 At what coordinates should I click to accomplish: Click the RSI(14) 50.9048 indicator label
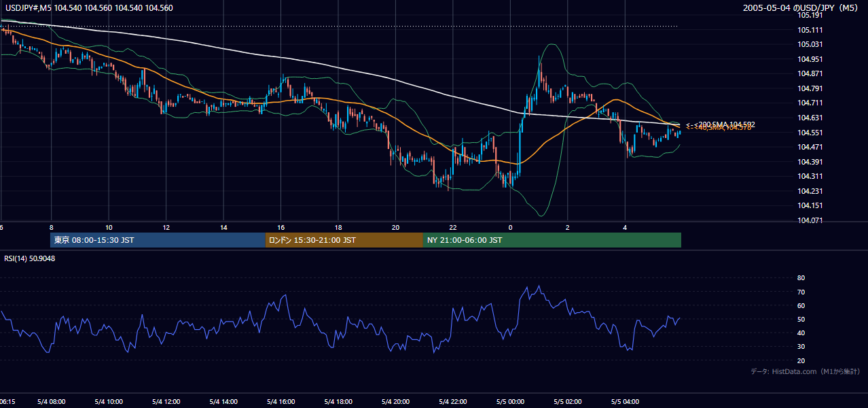tap(30, 258)
